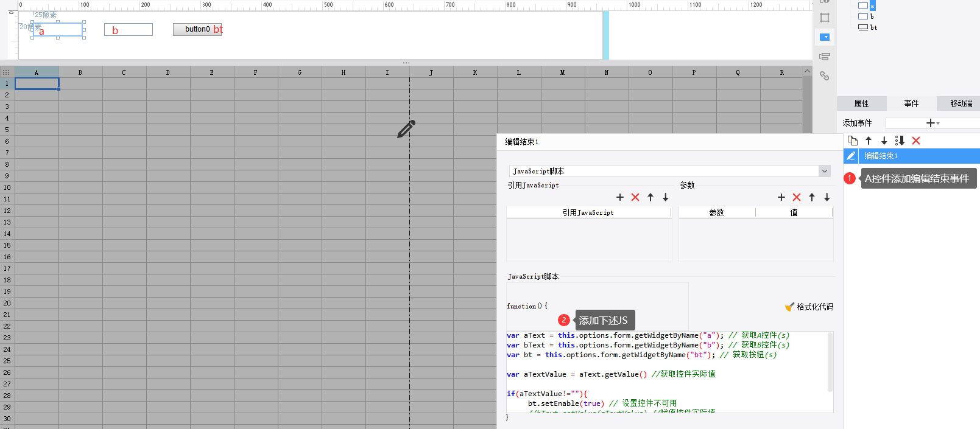980x429 pixels.
Task: Click the chain link icon in side strip
Action: 825,76
